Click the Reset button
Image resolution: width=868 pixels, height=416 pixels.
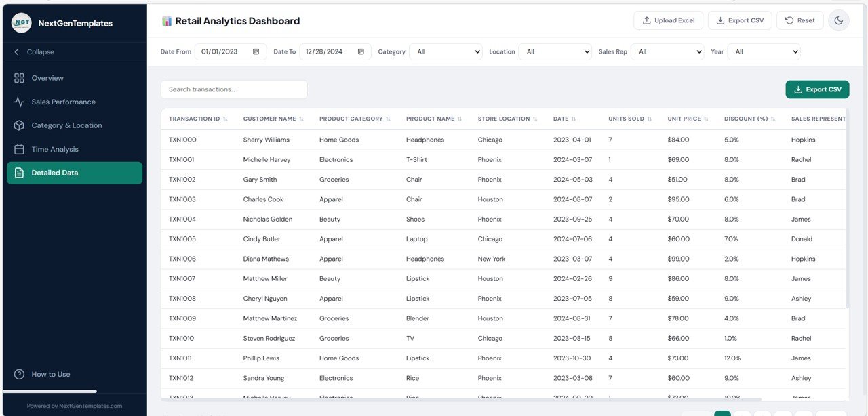pyautogui.click(x=800, y=20)
